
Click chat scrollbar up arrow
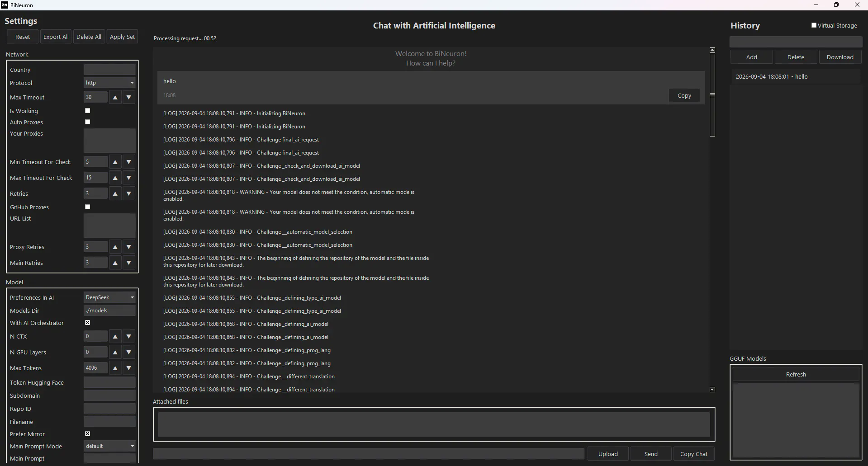(712, 50)
